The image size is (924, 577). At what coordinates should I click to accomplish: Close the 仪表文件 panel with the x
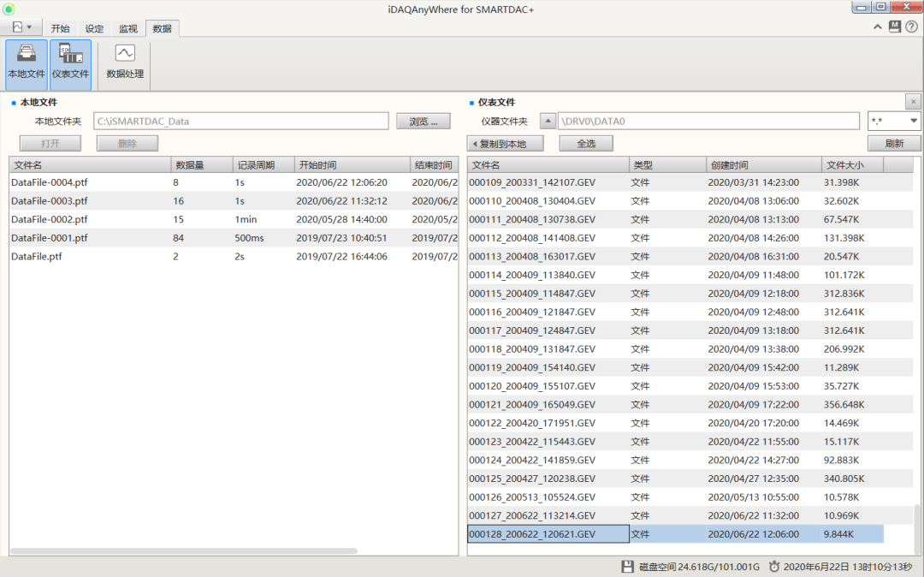point(913,101)
